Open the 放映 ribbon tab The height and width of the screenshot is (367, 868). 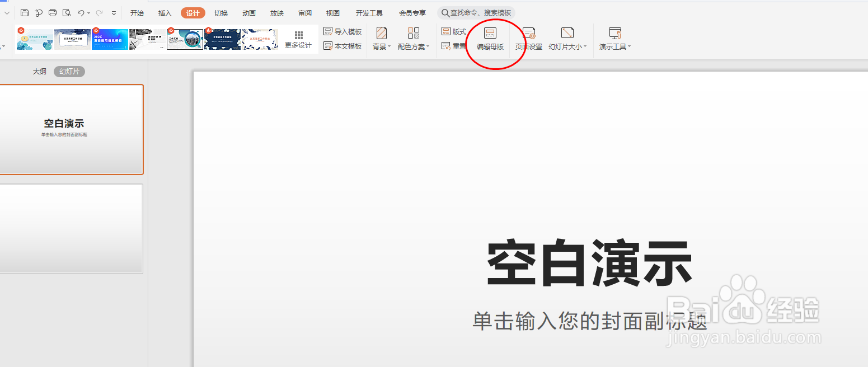(x=277, y=13)
